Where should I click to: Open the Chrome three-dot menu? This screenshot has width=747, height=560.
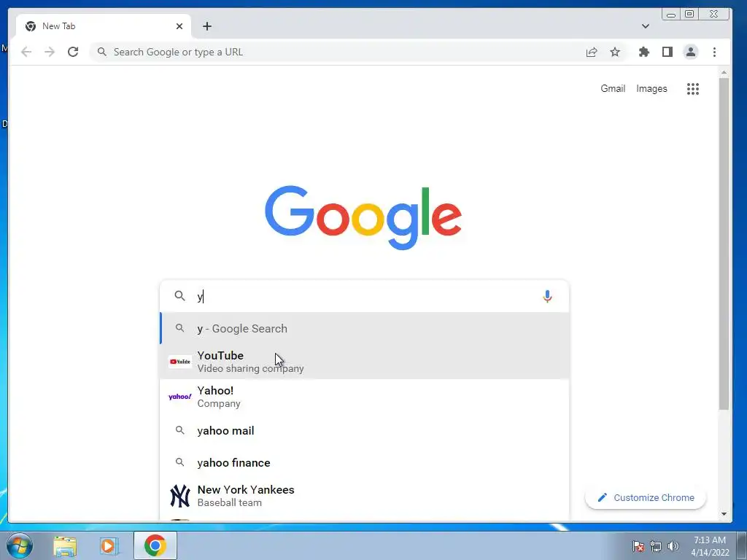tap(714, 52)
